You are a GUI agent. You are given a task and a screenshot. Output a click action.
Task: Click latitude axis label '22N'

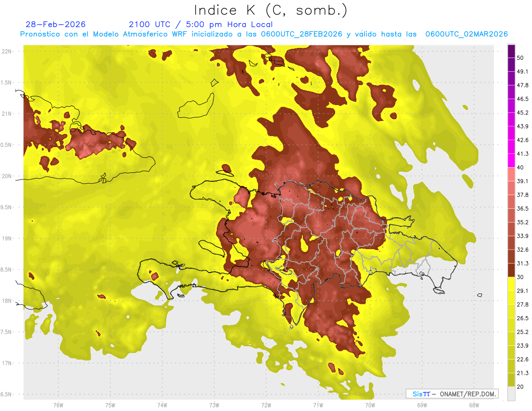click(8, 51)
